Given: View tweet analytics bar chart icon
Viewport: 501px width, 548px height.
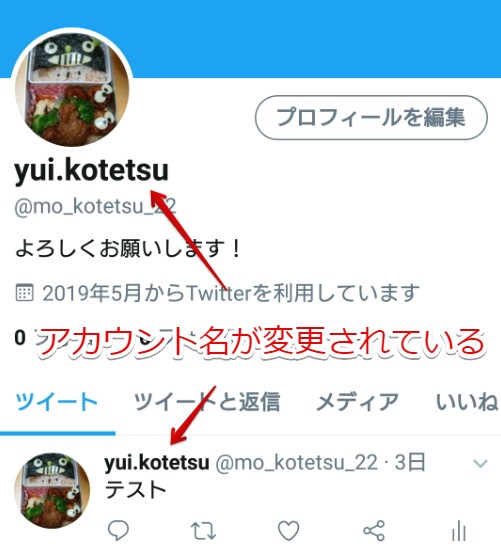Looking at the screenshot, I should (x=459, y=531).
